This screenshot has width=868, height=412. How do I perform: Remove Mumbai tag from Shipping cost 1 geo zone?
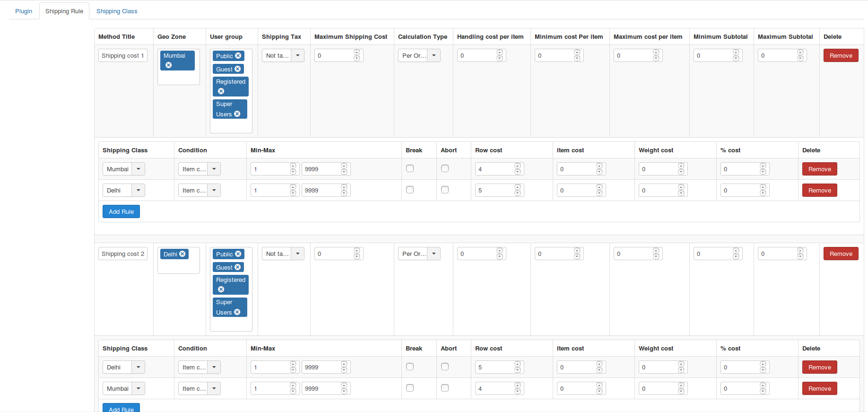point(169,65)
